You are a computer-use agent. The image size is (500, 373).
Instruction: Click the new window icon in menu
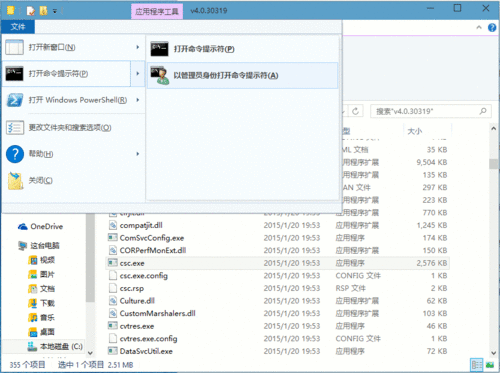(x=14, y=47)
